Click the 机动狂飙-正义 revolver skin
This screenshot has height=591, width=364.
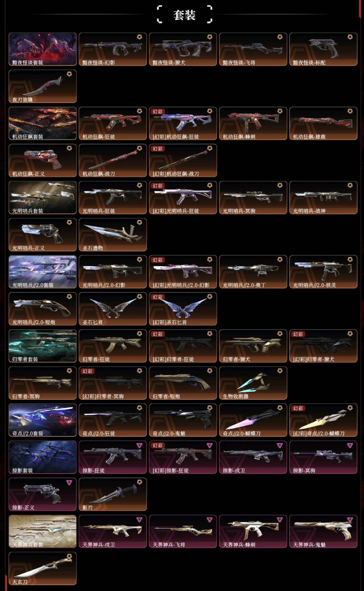[42, 160]
